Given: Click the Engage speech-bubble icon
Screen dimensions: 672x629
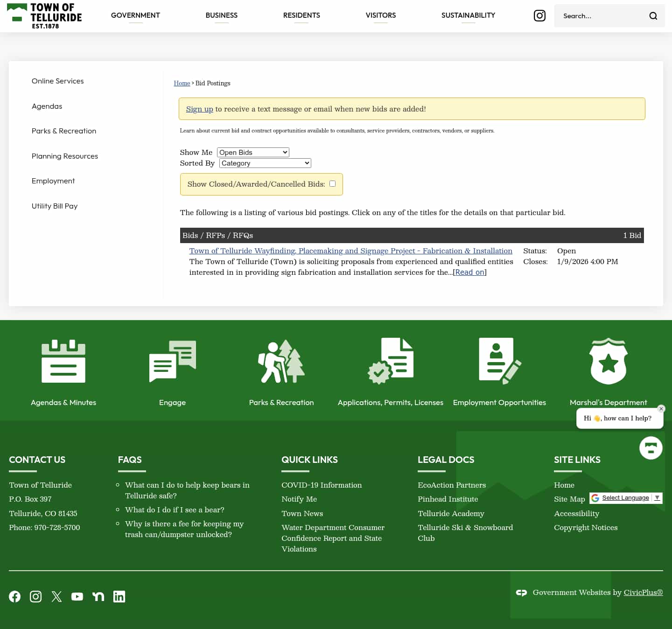Looking at the screenshot, I should 172,361.
